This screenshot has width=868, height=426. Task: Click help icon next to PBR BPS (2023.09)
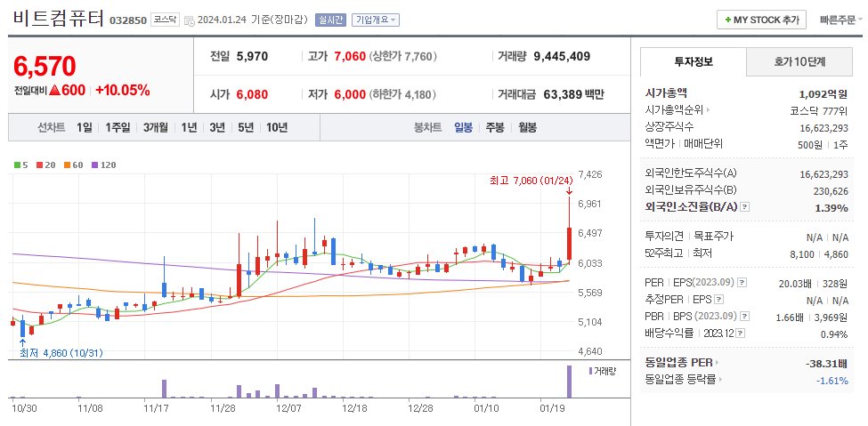[x=744, y=317]
